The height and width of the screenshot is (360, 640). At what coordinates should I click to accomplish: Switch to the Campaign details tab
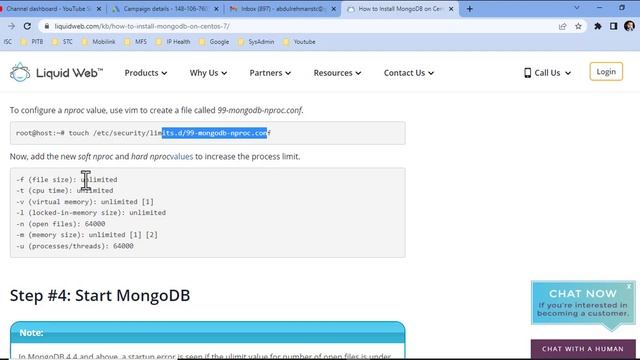pyautogui.click(x=165, y=9)
